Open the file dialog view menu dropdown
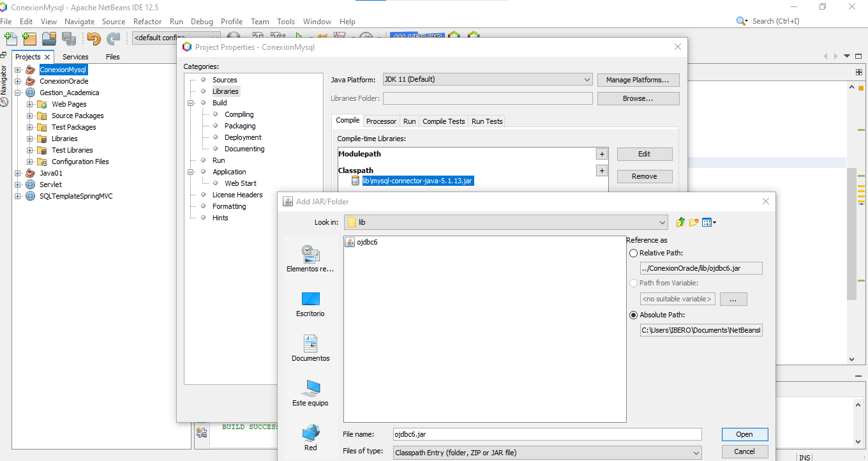Viewport: 868px width, 461px height. click(709, 222)
